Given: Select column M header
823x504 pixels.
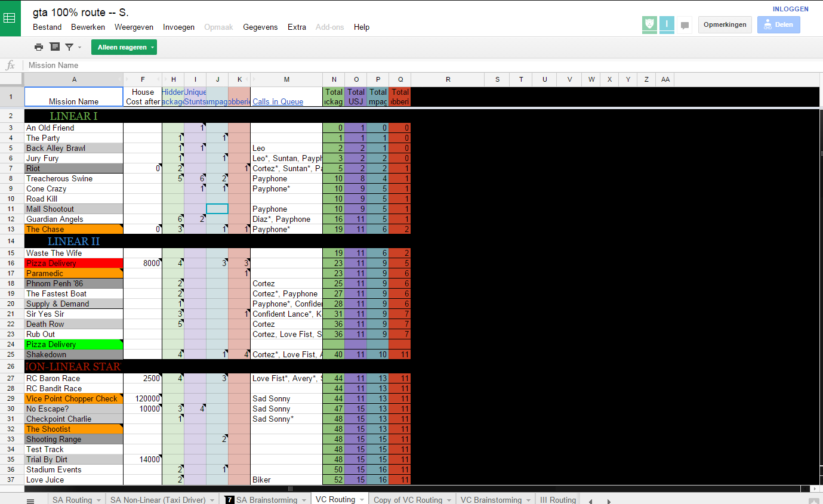Looking at the screenshot, I should tap(286, 79).
